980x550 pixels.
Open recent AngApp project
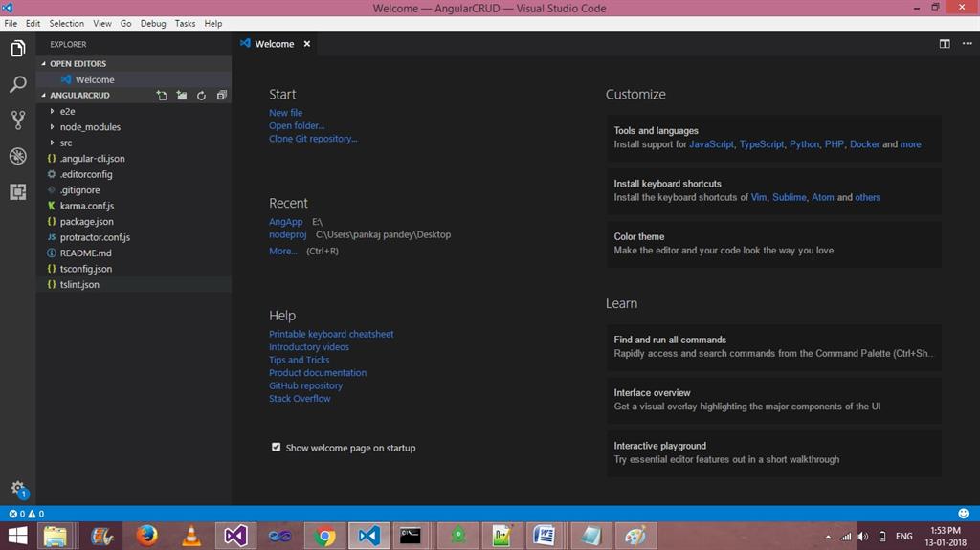tap(285, 222)
